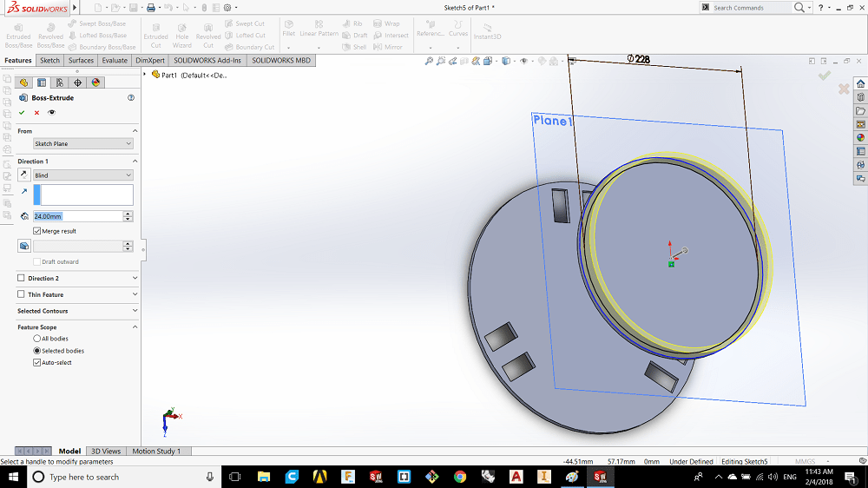This screenshot has height=488, width=868.
Task: Click the diameter 228 dimension text
Action: (x=638, y=59)
